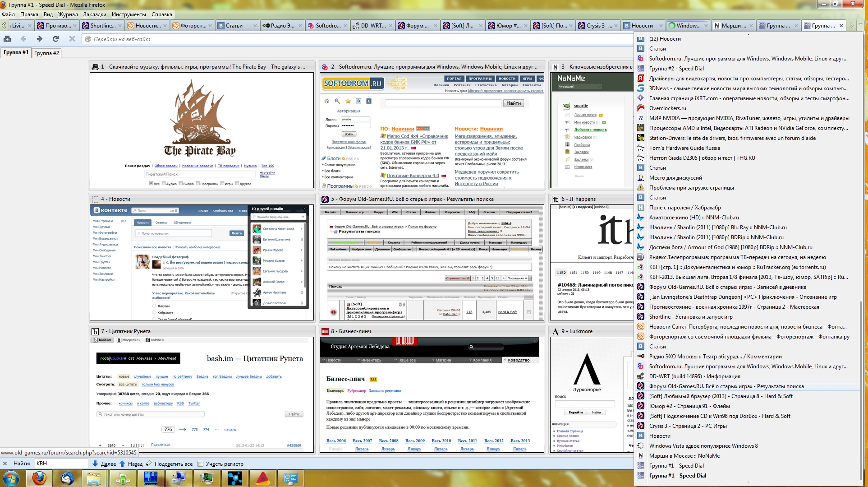Open The Pirate Bay speed dial thumbnail

tap(202, 130)
